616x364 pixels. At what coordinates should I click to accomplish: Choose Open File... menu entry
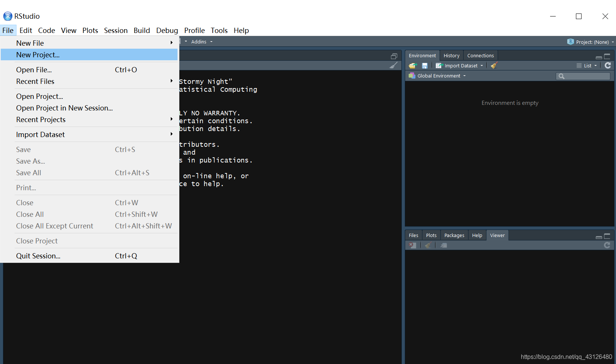pos(89,70)
